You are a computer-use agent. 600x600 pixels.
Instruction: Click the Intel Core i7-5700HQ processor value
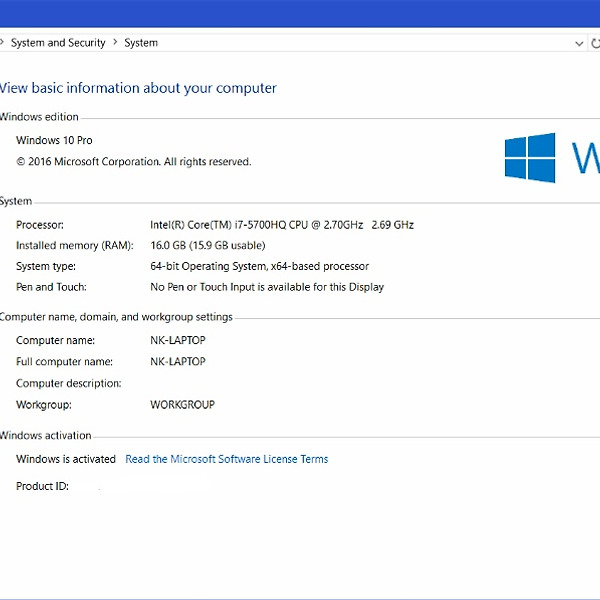(281, 225)
